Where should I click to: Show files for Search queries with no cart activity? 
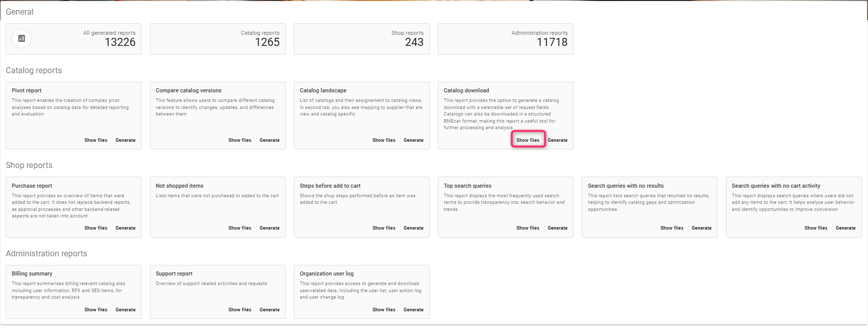(x=815, y=228)
